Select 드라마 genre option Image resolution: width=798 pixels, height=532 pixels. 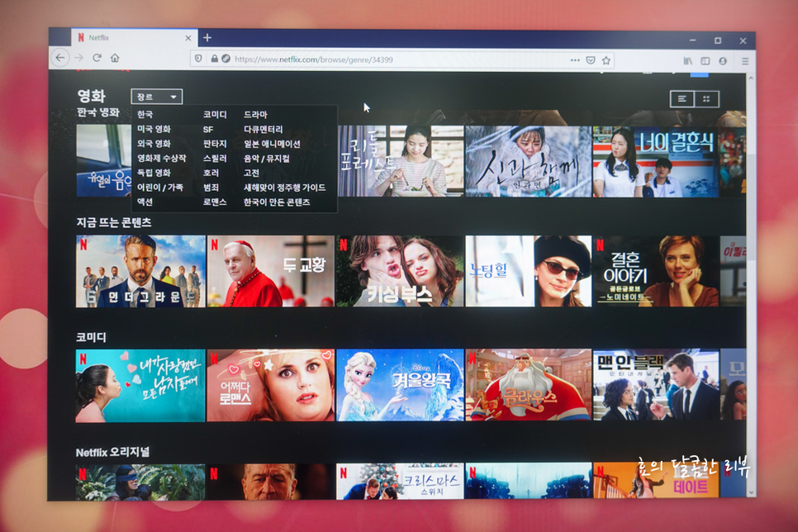(255, 115)
